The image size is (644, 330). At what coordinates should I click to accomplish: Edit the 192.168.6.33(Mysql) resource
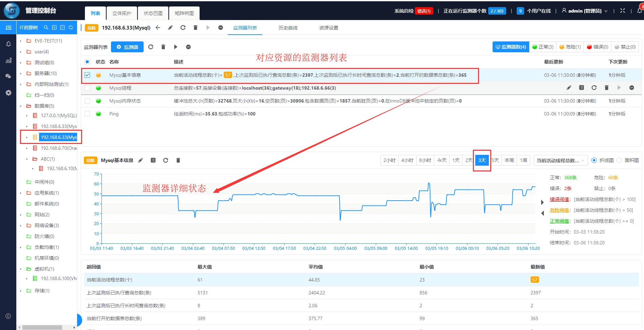tap(170, 27)
